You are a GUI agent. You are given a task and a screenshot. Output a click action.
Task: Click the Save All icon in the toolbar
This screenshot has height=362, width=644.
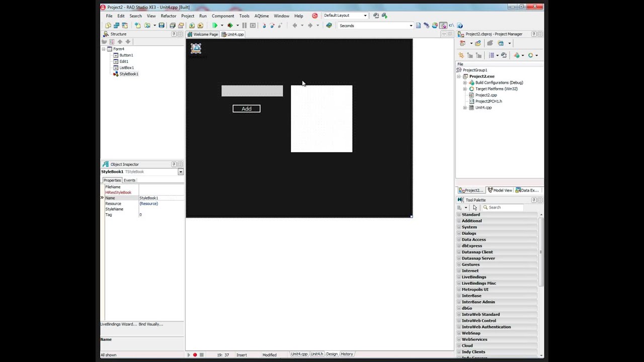coord(173,25)
